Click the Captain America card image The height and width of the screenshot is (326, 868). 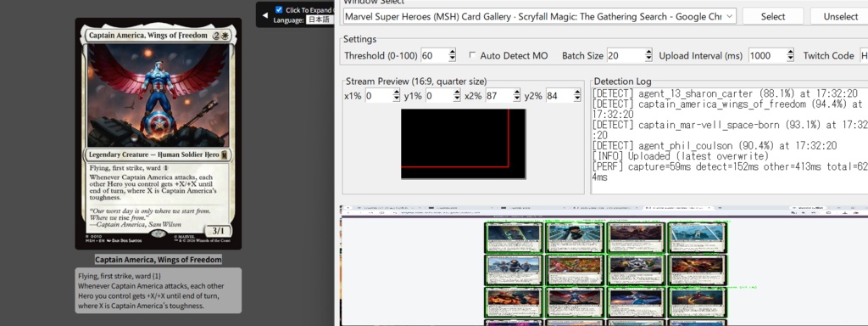pyautogui.click(x=159, y=133)
